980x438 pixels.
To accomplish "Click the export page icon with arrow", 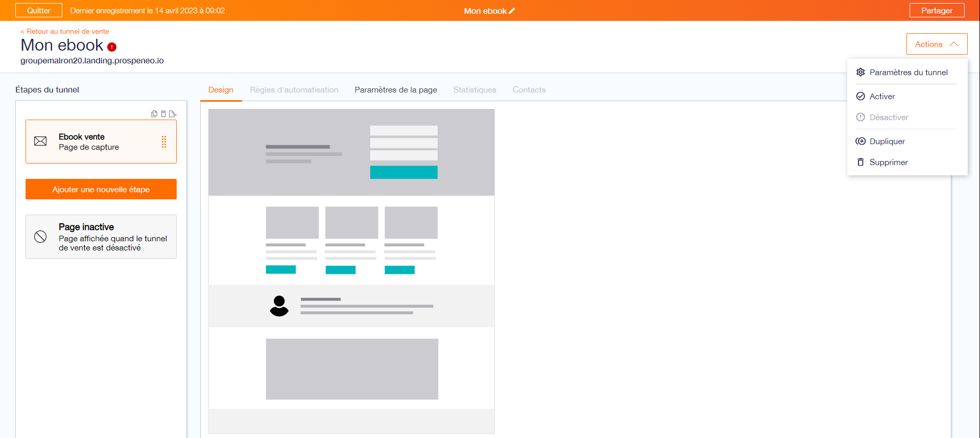I will [173, 114].
